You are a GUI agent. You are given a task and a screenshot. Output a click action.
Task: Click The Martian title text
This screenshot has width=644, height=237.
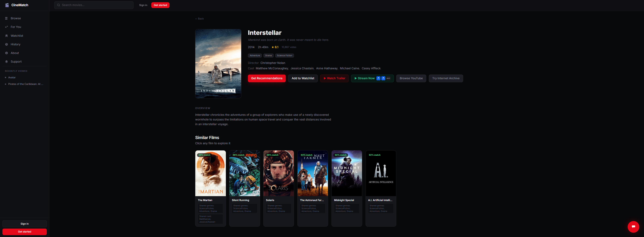click(205, 200)
